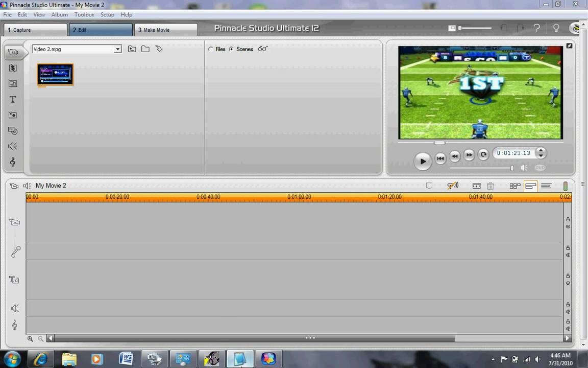Switch to the 3 Make Movie tab
Viewport: 588px width, 368px height.
pyautogui.click(x=166, y=30)
